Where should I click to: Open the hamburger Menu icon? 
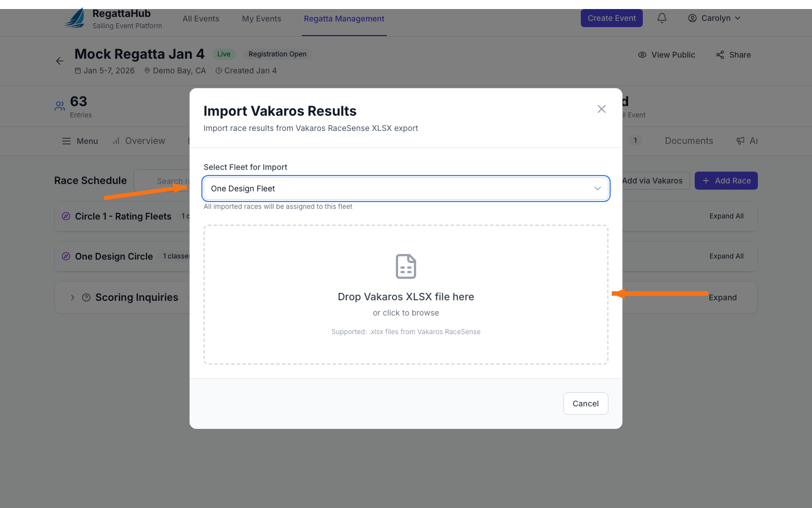coord(67,141)
